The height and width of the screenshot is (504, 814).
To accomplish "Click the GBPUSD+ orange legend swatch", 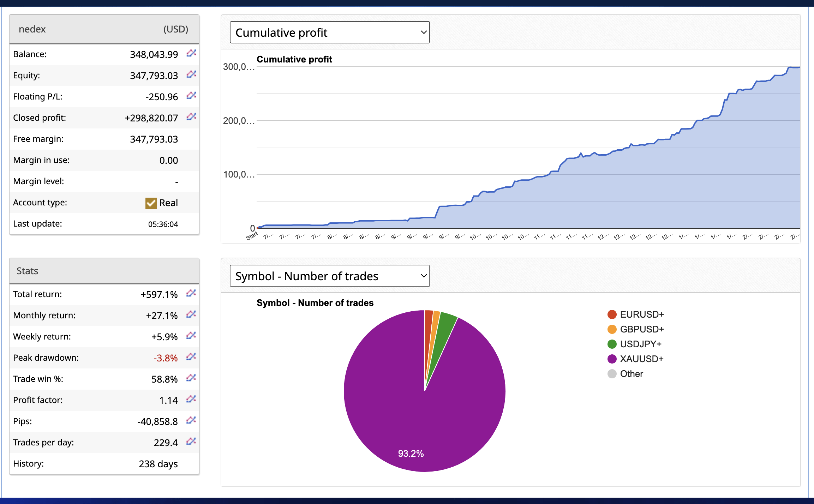I will coord(612,329).
